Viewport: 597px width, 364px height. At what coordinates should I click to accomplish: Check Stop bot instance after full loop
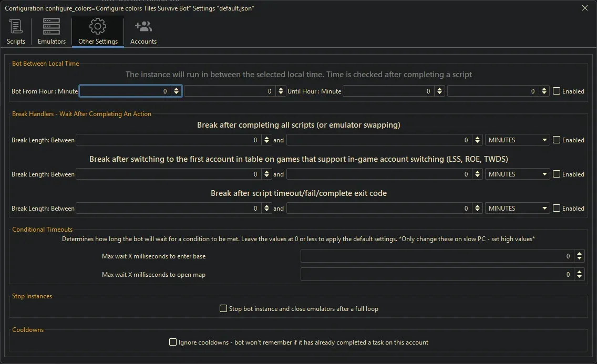(223, 308)
